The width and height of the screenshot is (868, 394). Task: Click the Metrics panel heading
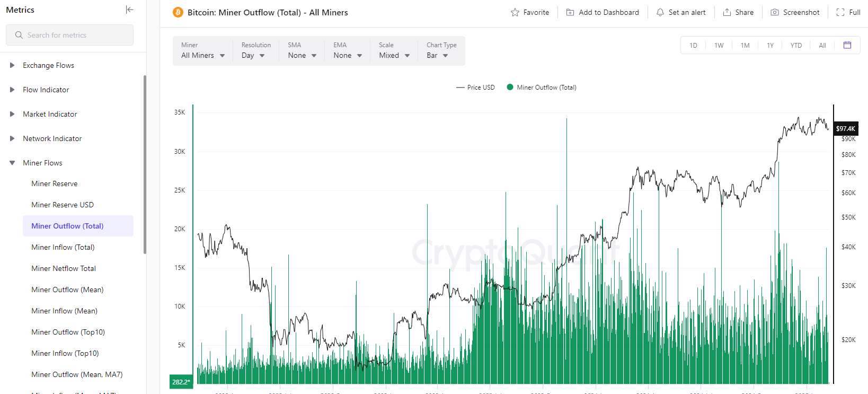click(20, 10)
